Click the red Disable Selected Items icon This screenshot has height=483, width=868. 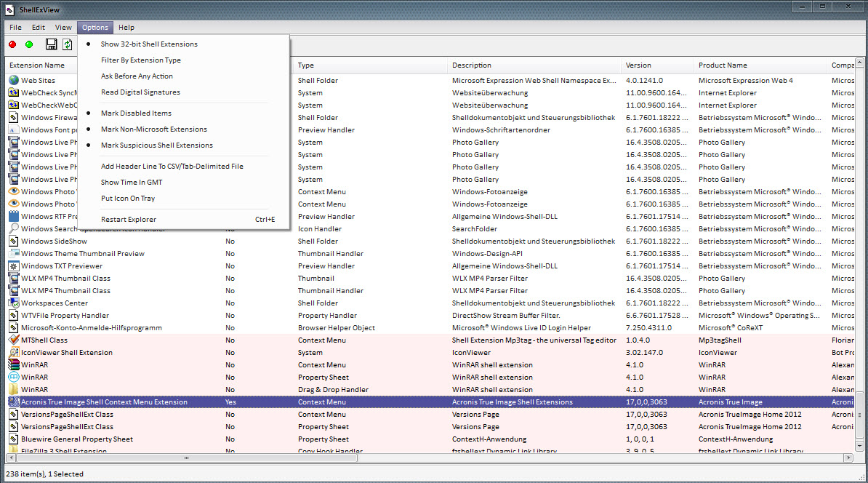point(13,44)
